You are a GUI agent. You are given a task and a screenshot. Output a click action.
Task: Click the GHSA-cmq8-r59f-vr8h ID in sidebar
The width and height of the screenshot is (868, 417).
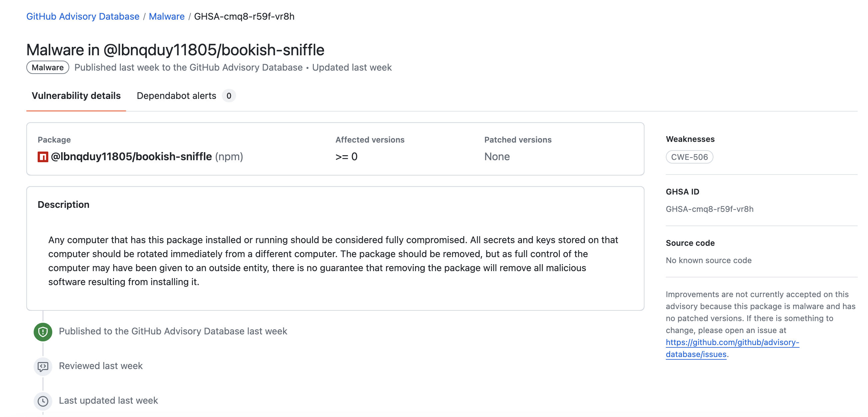click(709, 209)
